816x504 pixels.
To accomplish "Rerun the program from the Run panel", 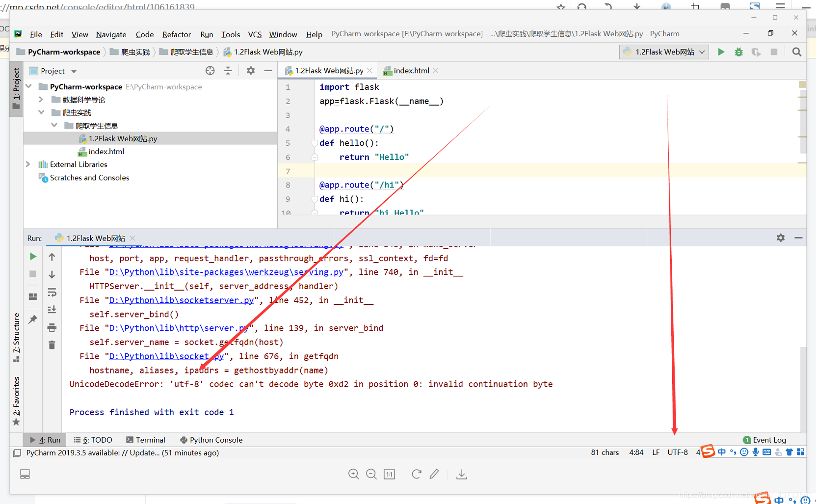I will [32, 256].
